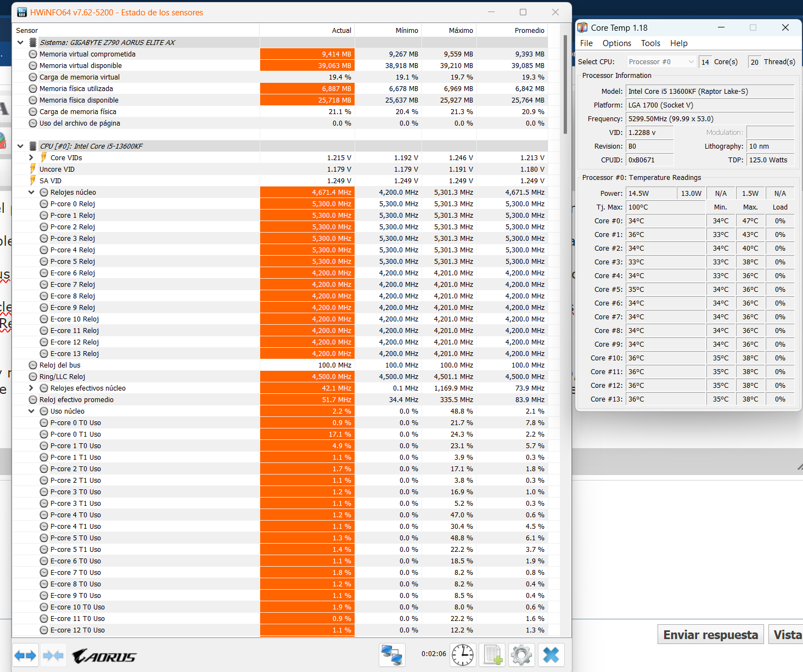Click the Sensor column header
The image size is (803, 672).
136,30
